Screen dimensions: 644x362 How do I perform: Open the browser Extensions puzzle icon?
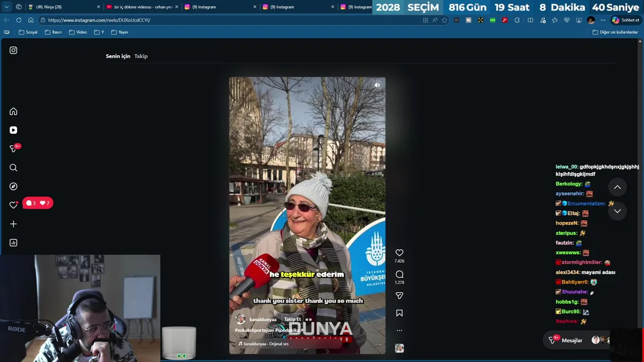tap(517, 20)
